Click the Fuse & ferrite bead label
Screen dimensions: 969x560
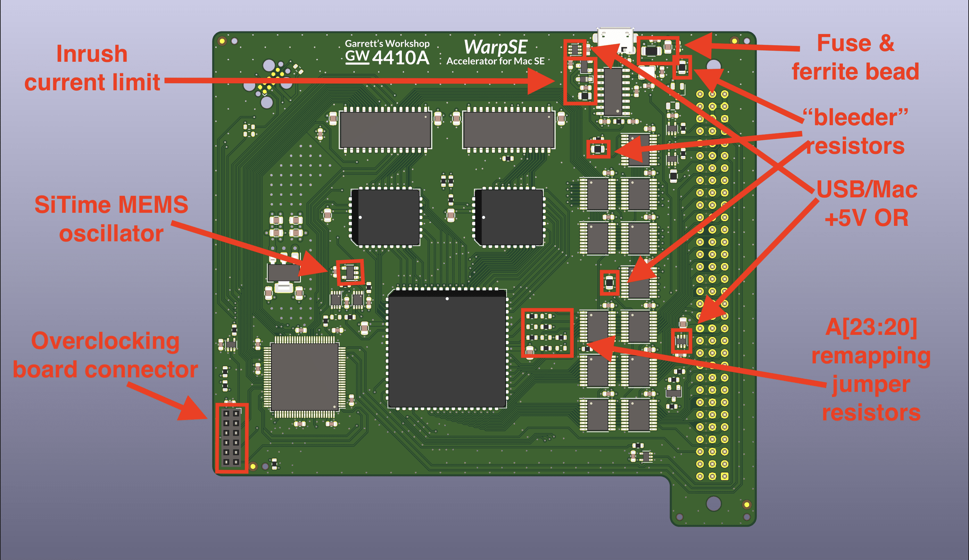[855, 57]
